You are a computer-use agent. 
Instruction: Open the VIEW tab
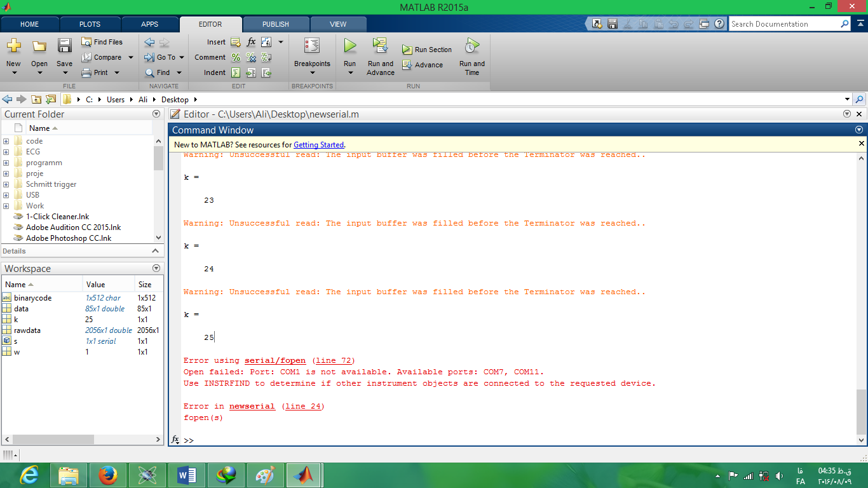pyautogui.click(x=338, y=24)
